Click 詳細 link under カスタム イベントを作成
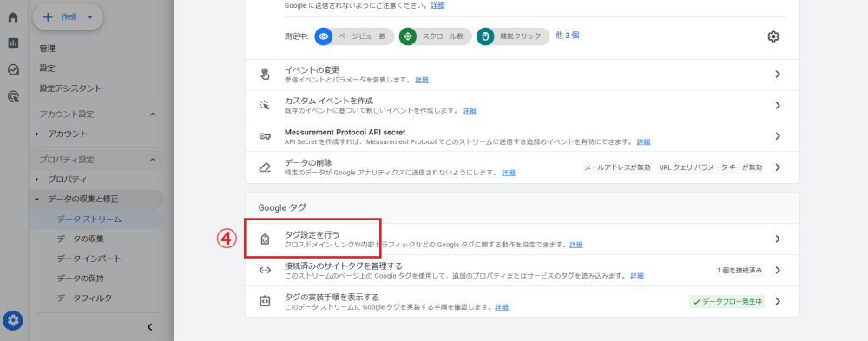 470,111
